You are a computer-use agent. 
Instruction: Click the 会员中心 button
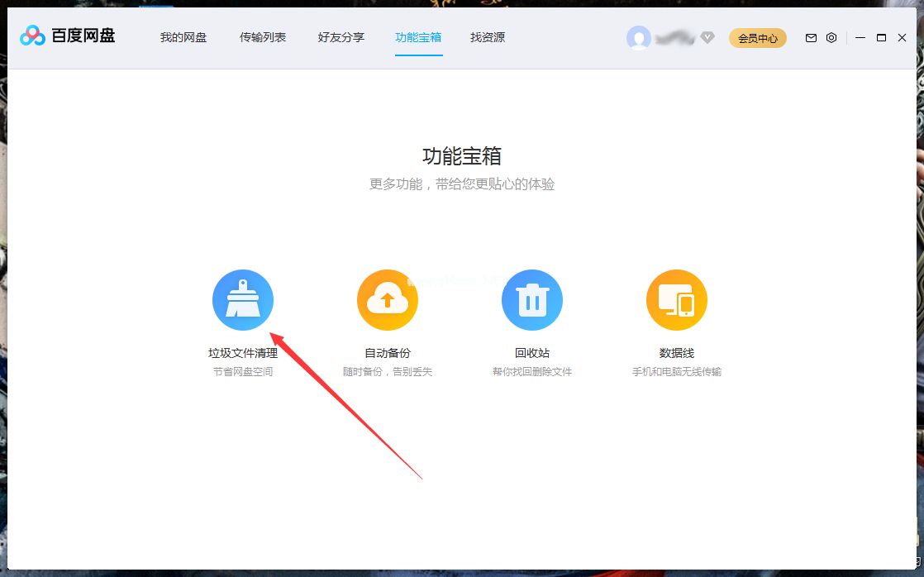pyautogui.click(x=757, y=38)
